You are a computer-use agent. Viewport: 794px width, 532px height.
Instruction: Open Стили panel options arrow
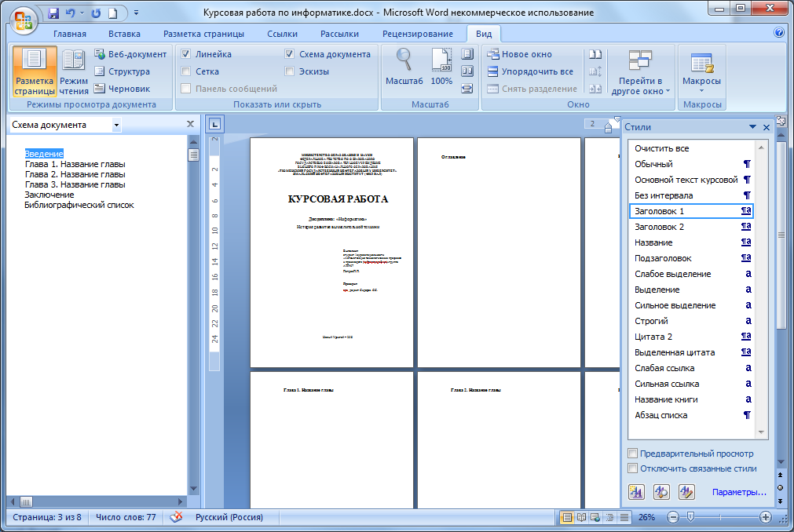pos(752,127)
